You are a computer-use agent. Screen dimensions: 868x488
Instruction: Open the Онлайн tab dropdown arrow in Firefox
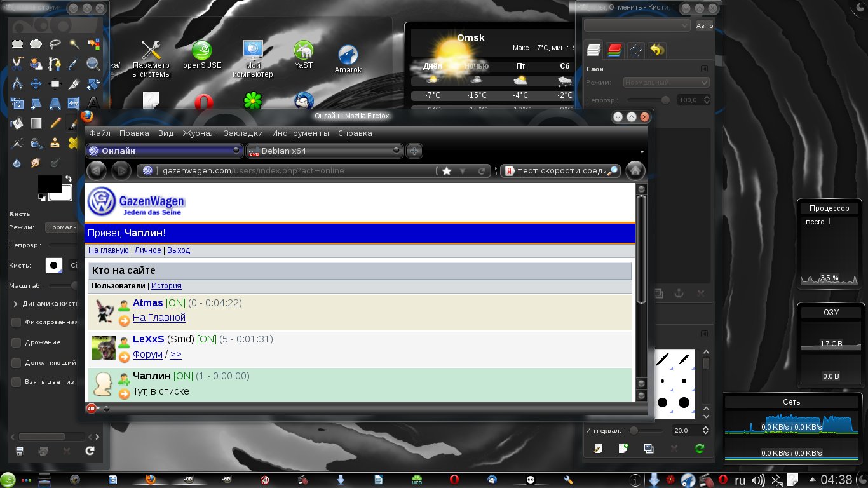pyautogui.click(x=236, y=151)
